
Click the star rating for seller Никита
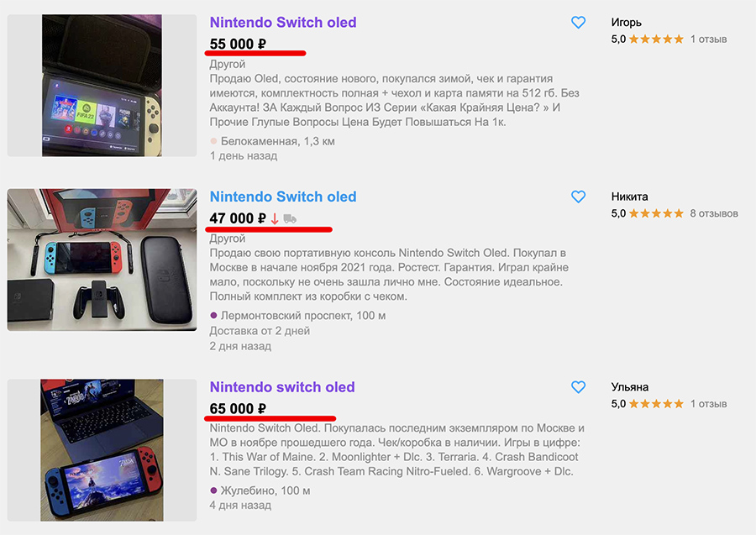(656, 213)
